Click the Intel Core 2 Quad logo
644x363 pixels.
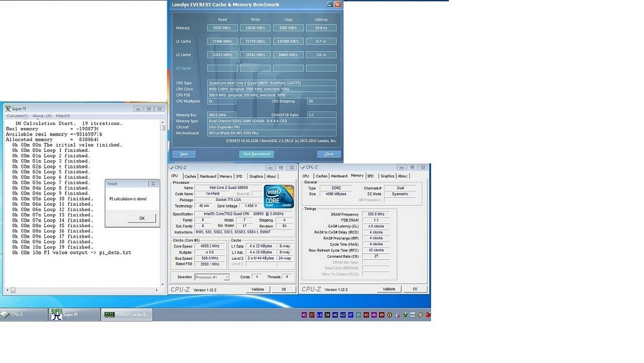(278, 196)
